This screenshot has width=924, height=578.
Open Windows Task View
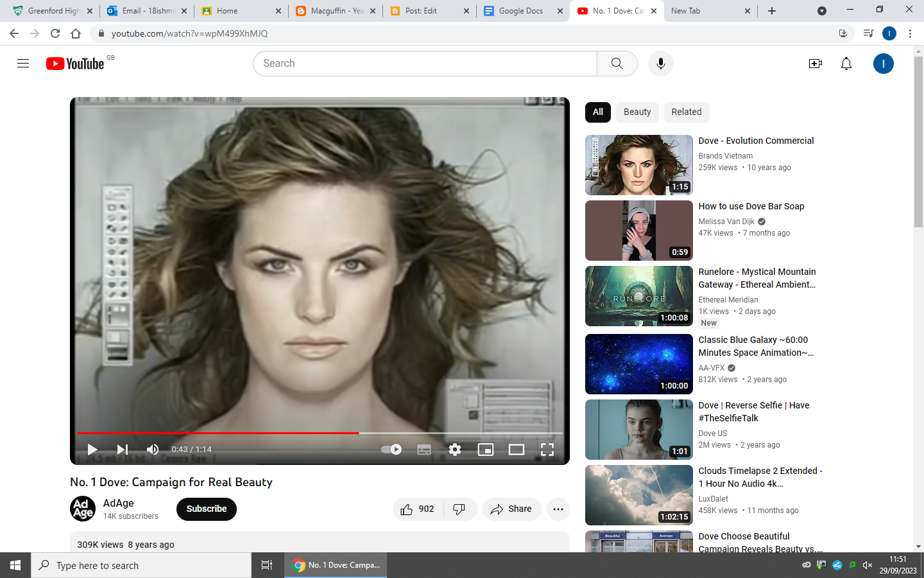pos(267,565)
